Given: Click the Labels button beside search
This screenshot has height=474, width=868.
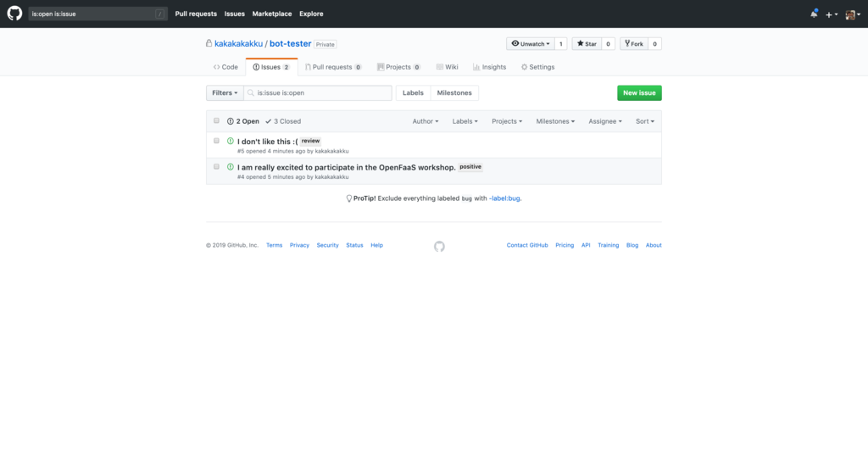Looking at the screenshot, I should tap(413, 93).
